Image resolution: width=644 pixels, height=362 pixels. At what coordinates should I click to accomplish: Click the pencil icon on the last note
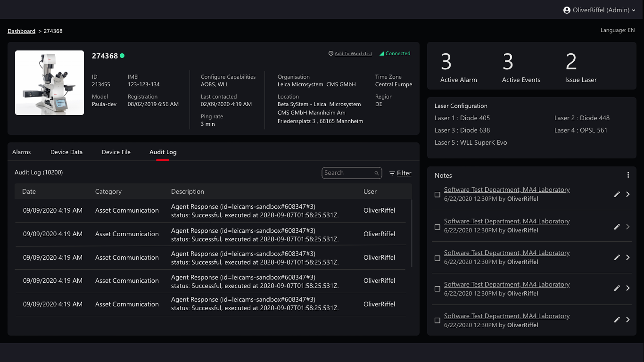617,320
